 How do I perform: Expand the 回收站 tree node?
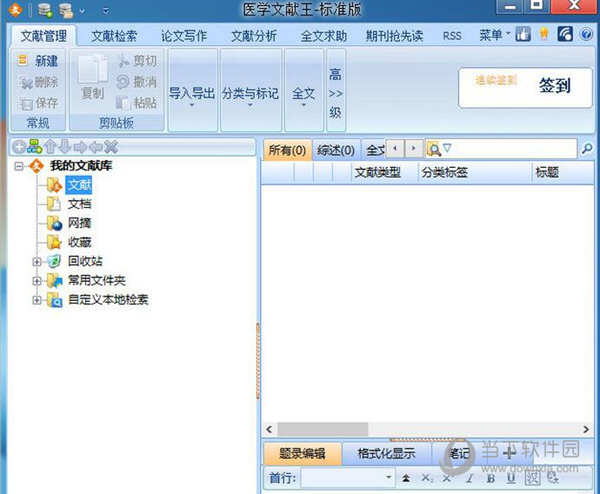[x=37, y=260]
